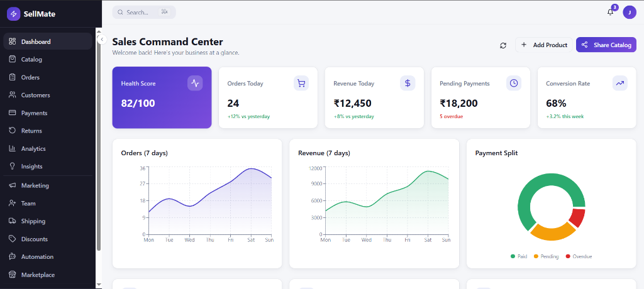
Task: Open Orders page from sidebar
Action: [x=48, y=77]
